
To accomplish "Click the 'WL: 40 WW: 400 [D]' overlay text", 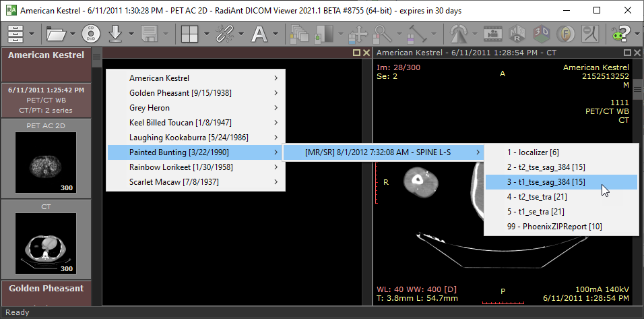I will click(x=416, y=289).
